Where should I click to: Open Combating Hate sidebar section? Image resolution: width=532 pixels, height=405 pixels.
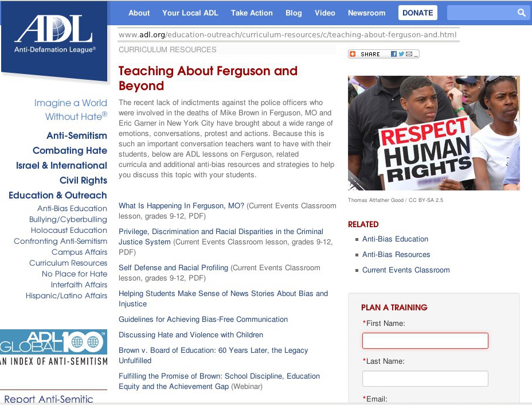(70, 150)
